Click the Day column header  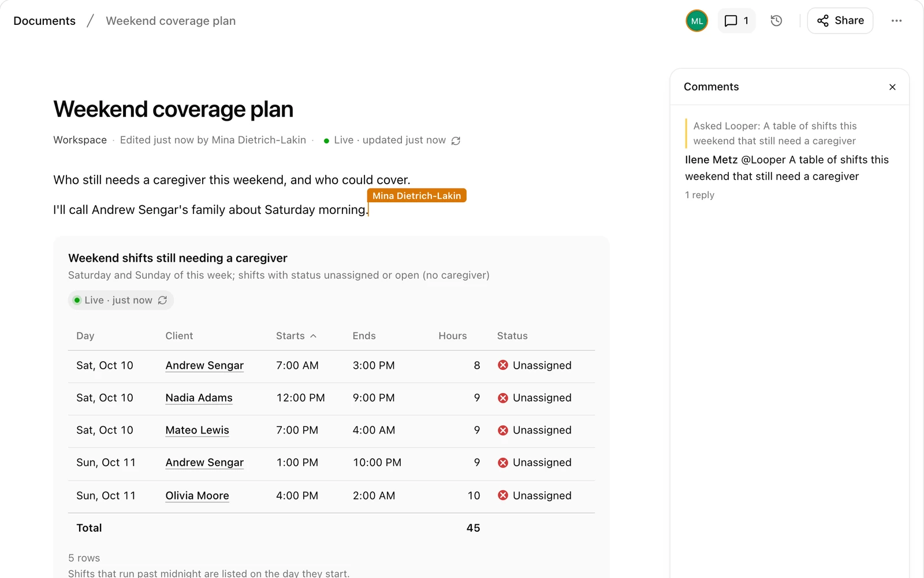click(x=85, y=336)
